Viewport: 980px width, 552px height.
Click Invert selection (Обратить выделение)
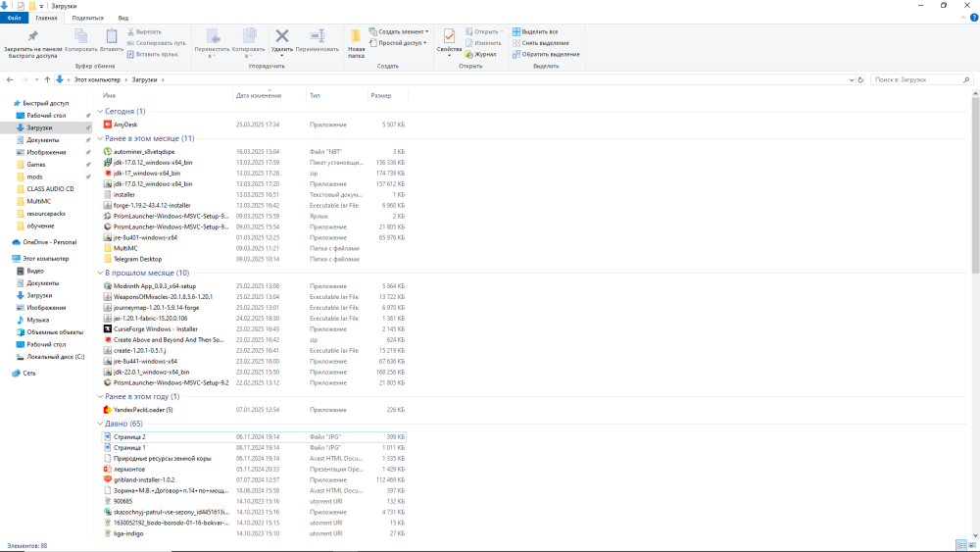pyautogui.click(x=546, y=54)
